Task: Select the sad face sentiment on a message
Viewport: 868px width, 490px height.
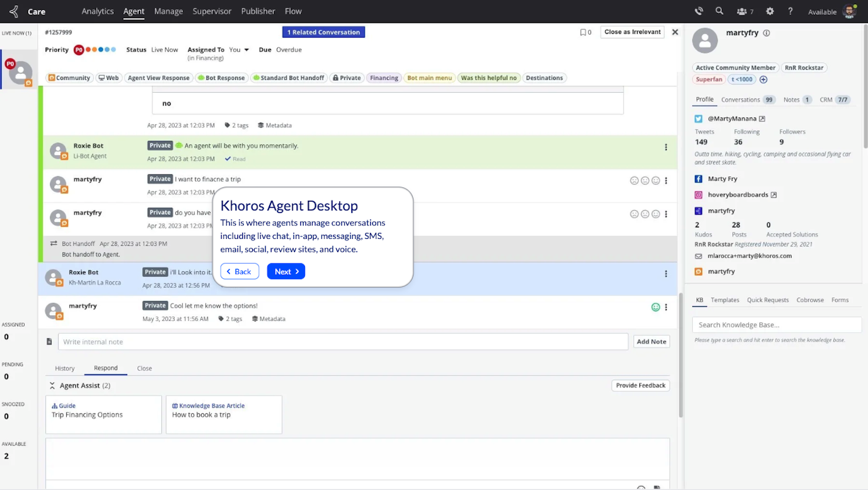Action: point(635,180)
